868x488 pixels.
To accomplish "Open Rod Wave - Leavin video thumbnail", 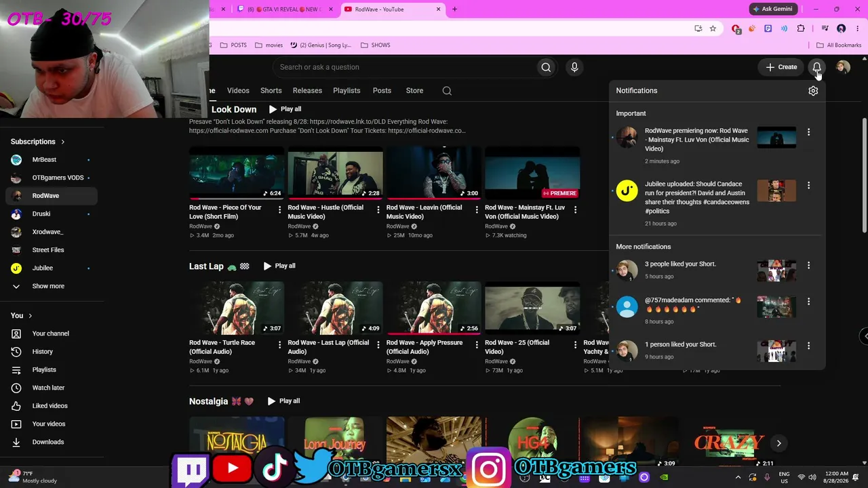I will point(434,174).
